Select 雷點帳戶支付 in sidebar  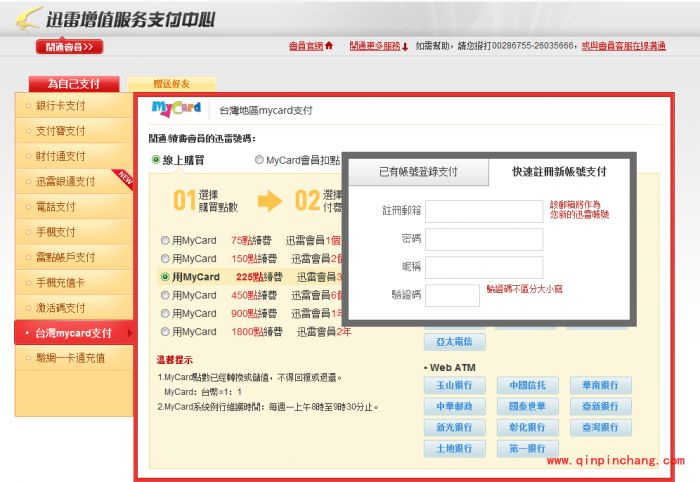click(x=74, y=257)
